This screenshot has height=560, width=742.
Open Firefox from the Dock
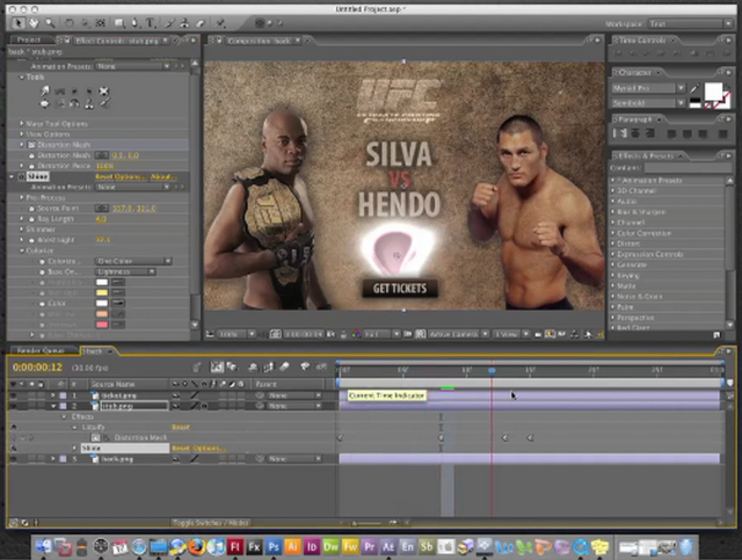coord(197,547)
